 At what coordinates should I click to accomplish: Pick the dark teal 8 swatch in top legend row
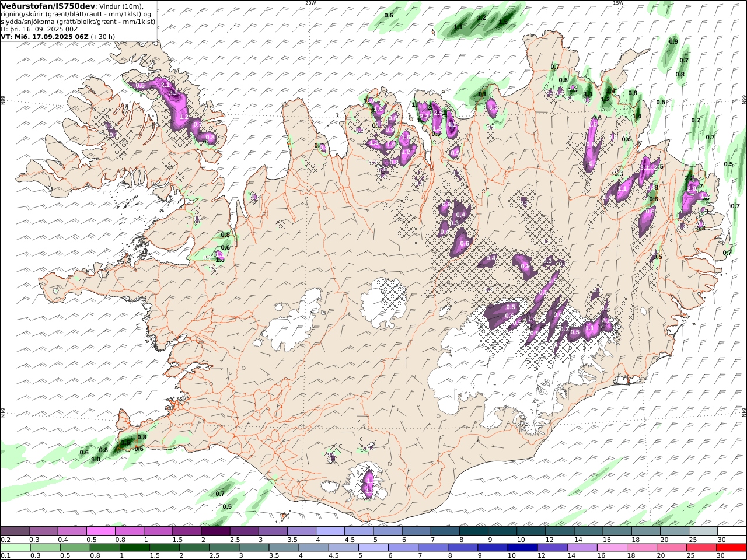(473, 531)
